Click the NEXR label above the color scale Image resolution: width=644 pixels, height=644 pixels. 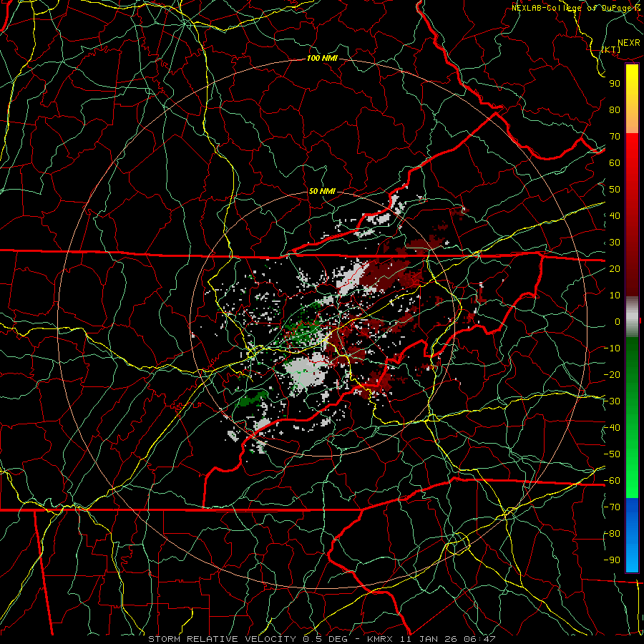pos(629,43)
